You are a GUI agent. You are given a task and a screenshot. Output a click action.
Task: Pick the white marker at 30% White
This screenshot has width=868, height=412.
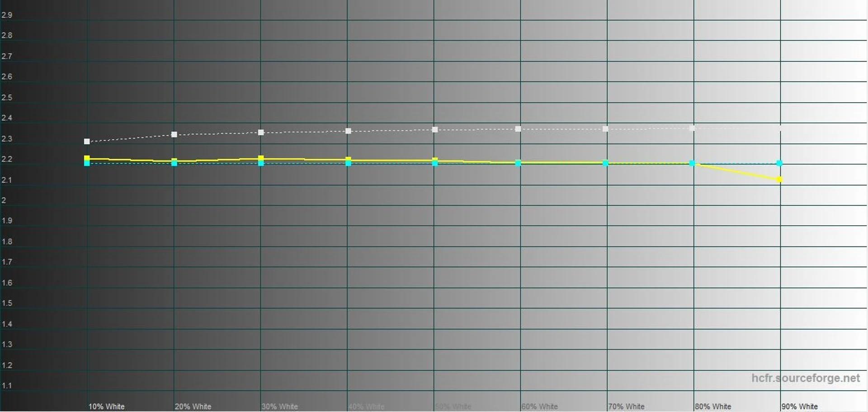pyautogui.click(x=261, y=133)
